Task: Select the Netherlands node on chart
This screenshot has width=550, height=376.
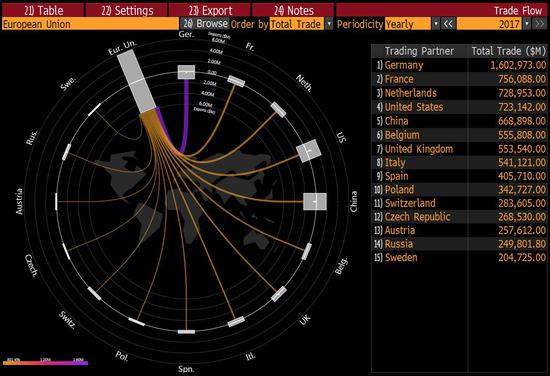Action: tap(279, 109)
